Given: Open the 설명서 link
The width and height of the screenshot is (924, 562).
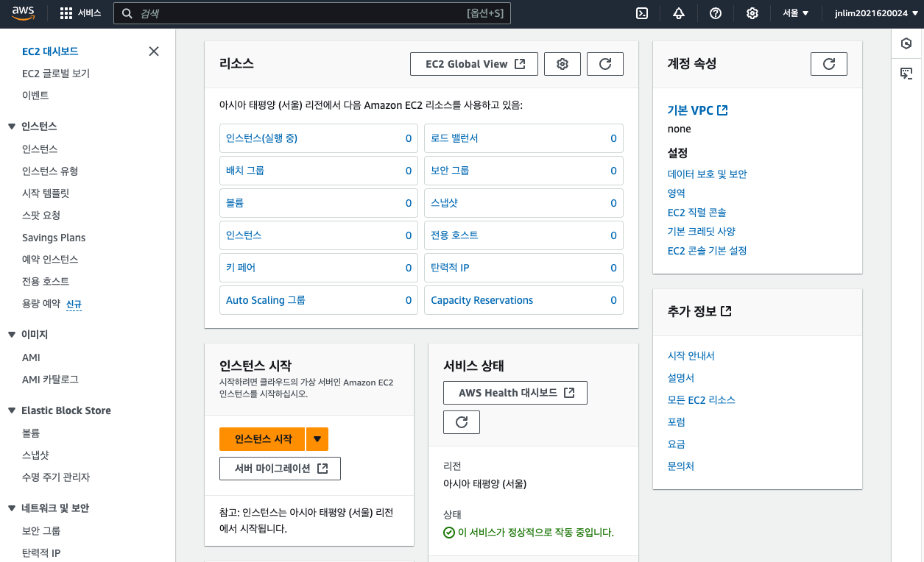Looking at the screenshot, I should point(681,378).
